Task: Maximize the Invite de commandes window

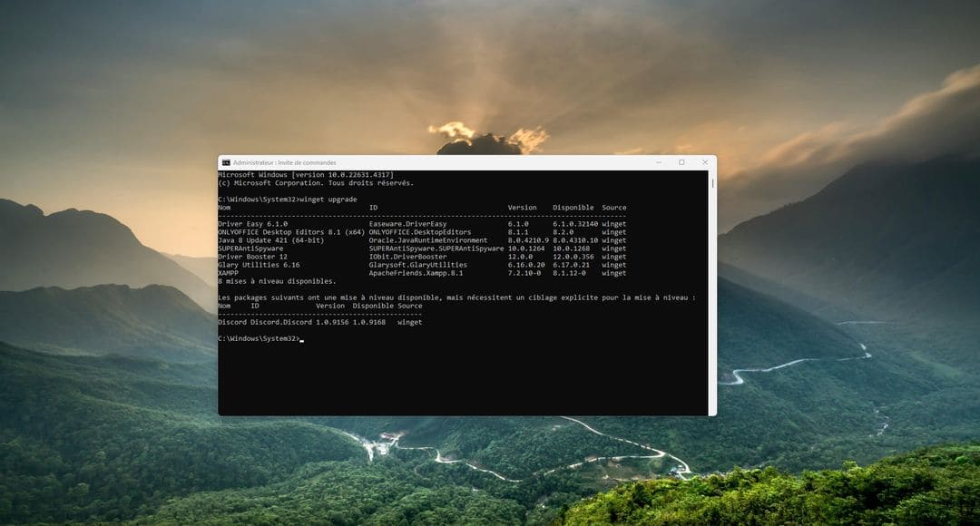Action: (x=681, y=162)
